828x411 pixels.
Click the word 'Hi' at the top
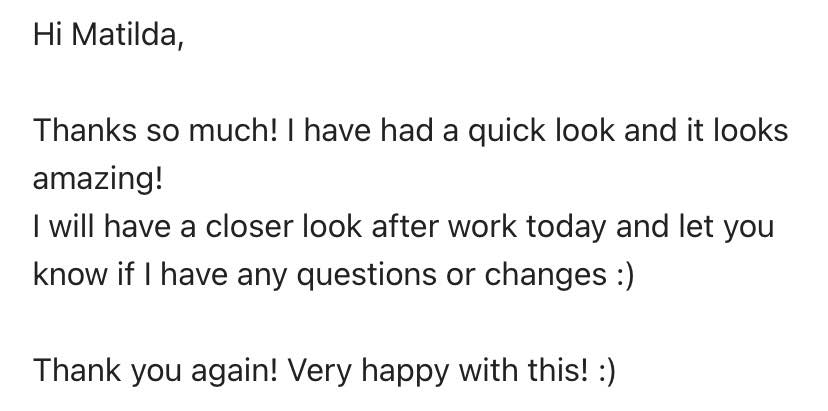click(47, 37)
